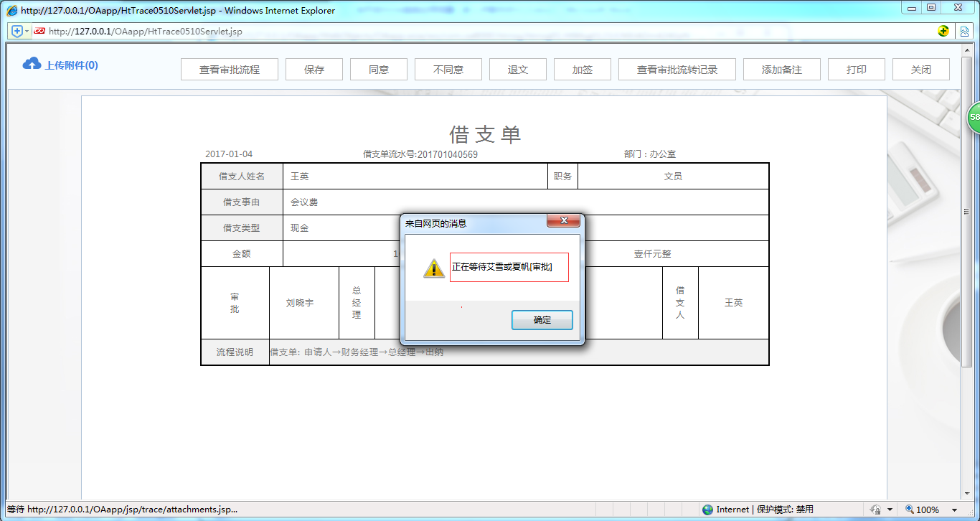The width and height of the screenshot is (980, 521).
Task: Click the 借支类型 label cell
Action: pos(242,228)
